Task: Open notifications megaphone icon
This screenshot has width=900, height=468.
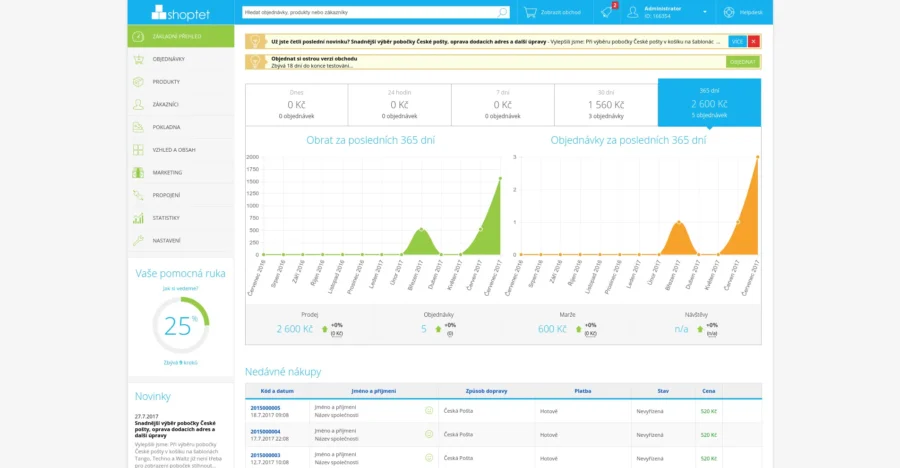Action: point(607,12)
